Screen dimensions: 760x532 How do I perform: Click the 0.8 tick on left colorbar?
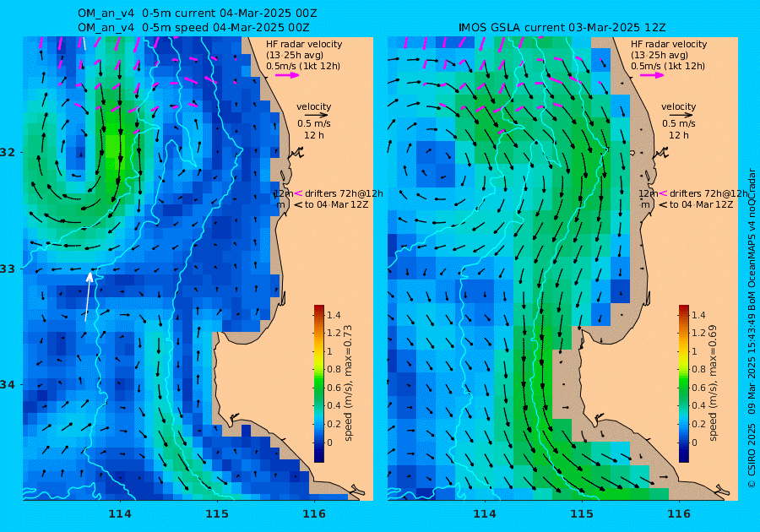click(334, 369)
